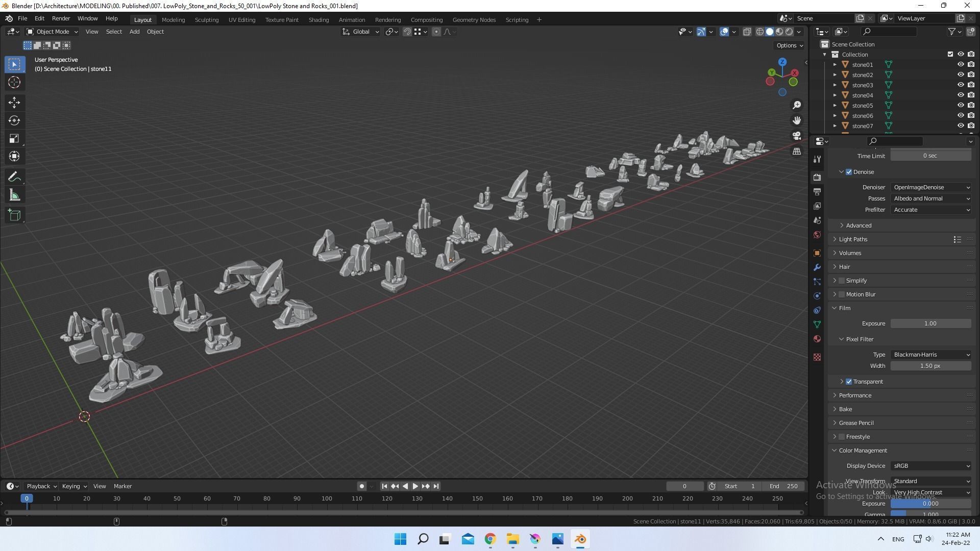Viewport: 980px width, 551px height.
Task: Disable the Denoise checkbox
Action: pyautogui.click(x=849, y=172)
